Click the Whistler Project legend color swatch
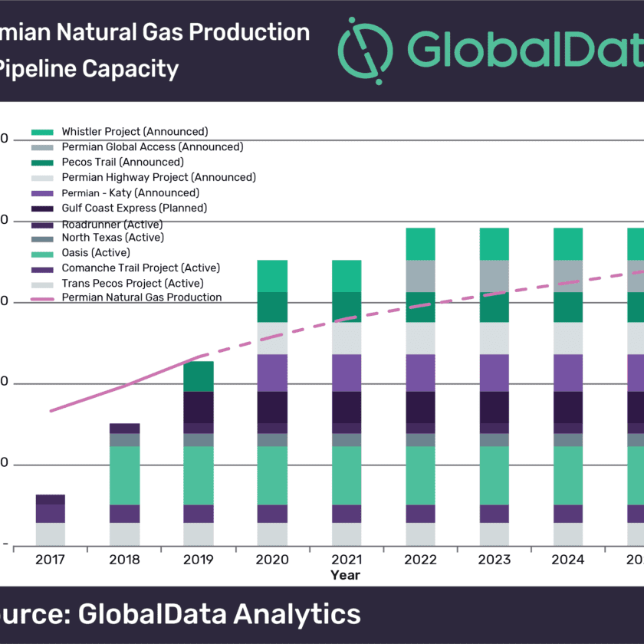This screenshot has height=644, width=644. pyautogui.click(x=42, y=132)
